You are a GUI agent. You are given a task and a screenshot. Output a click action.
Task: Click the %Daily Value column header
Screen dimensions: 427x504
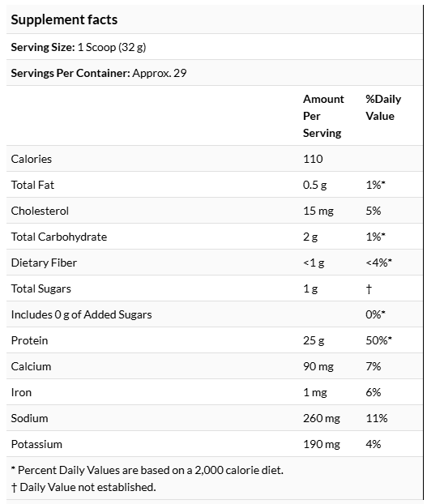click(x=383, y=107)
